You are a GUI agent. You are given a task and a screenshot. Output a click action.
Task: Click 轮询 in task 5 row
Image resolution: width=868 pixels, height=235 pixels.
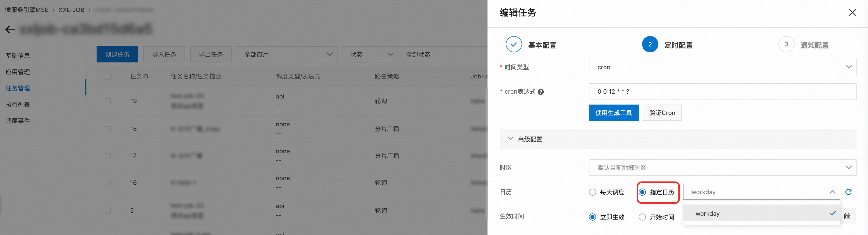(381, 211)
